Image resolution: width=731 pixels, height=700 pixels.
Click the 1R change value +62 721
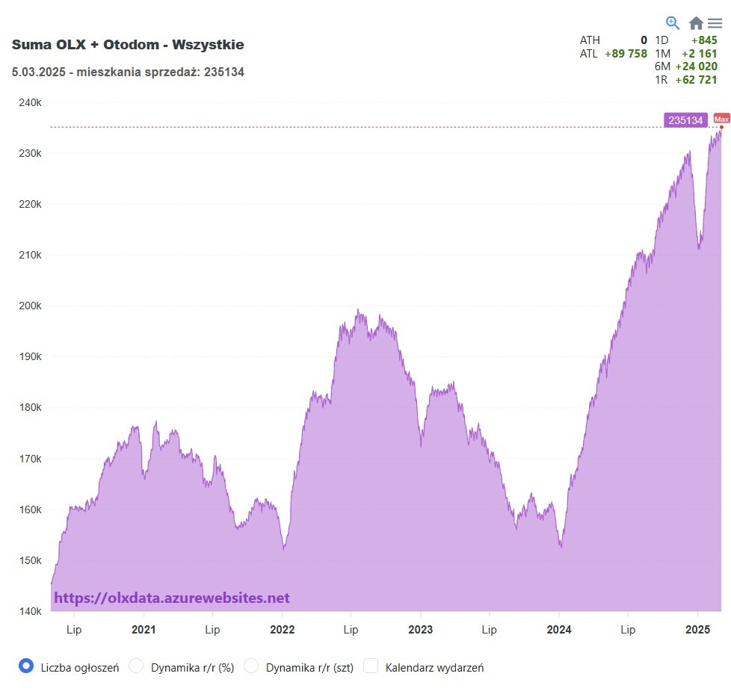coord(696,80)
